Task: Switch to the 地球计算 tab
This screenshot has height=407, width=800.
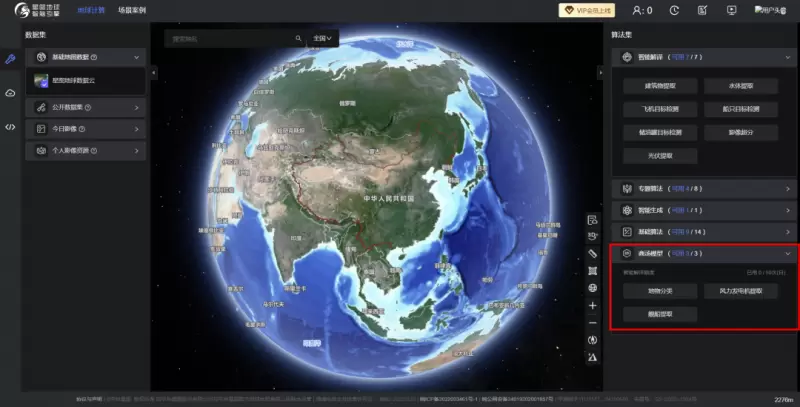Action: click(91, 11)
